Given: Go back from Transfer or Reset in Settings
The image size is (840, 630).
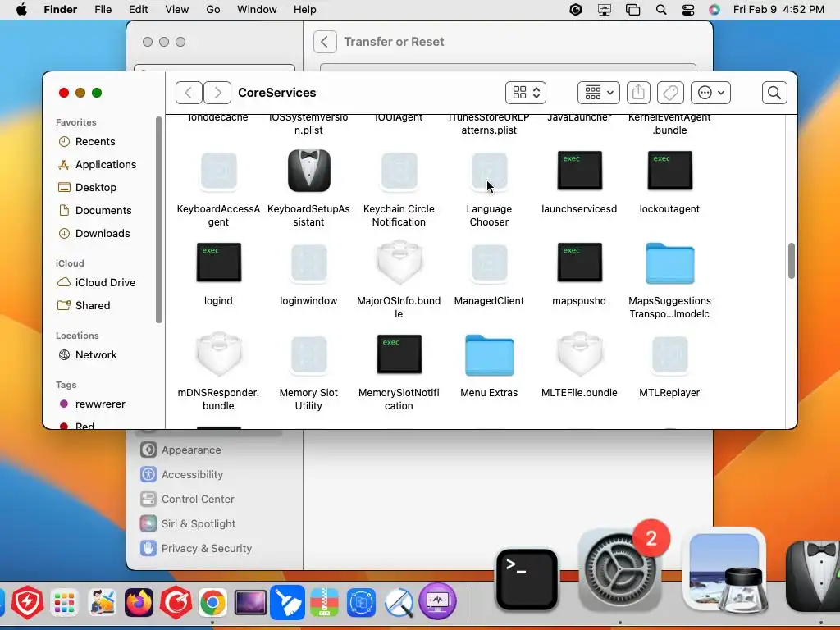Looking at the screenshot, I should (x=325, y=42).
